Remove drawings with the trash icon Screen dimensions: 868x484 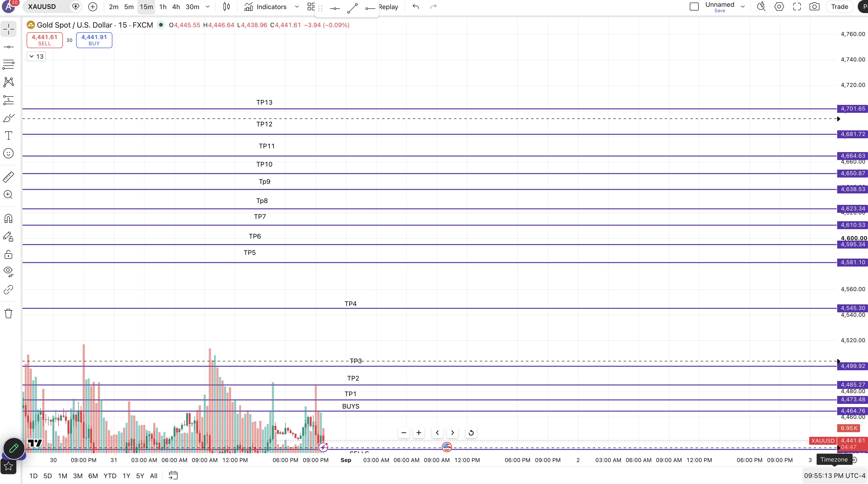coord(8,313)
